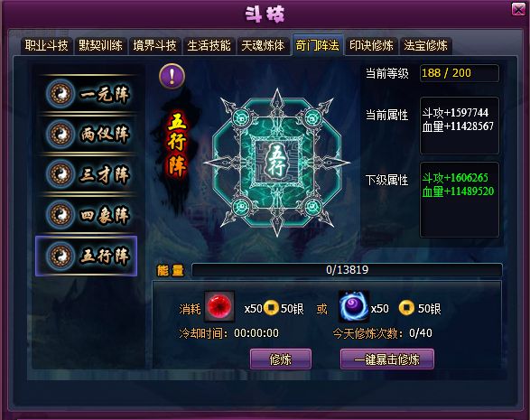Click the 一键暴击修炼 button

[x=387, y=359]
